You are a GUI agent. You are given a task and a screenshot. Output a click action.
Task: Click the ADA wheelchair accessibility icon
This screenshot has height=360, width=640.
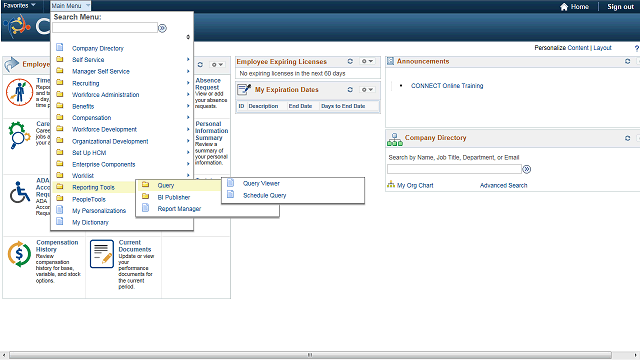coord(20,192)
